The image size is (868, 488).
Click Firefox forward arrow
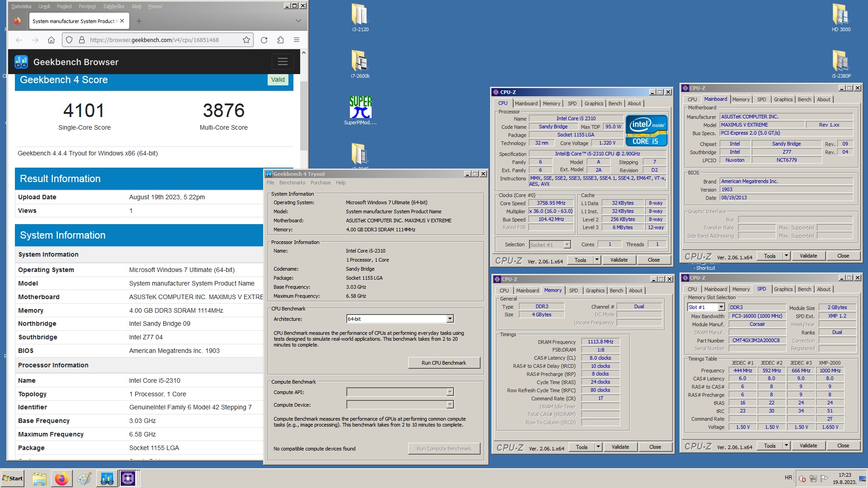pyautogui.click(x=35, y=40)
